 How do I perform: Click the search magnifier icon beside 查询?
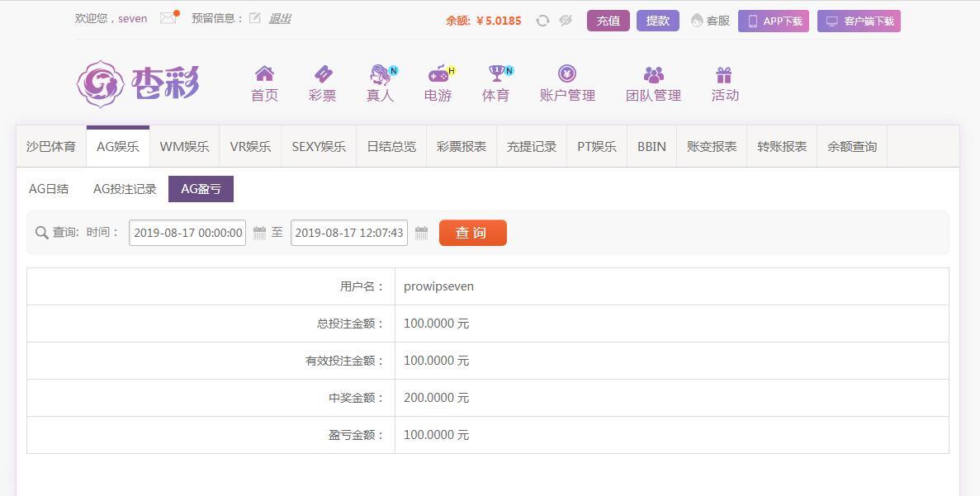[42, 233]
